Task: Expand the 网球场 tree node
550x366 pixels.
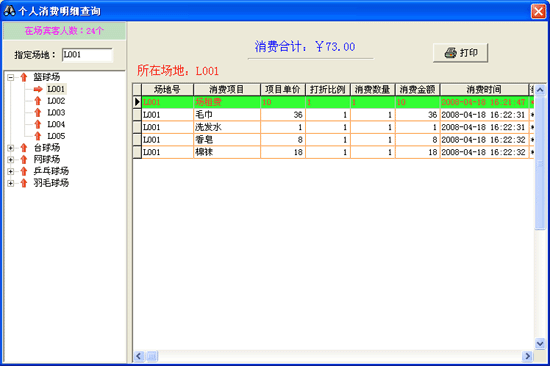Action: click(x=11, y=160)
